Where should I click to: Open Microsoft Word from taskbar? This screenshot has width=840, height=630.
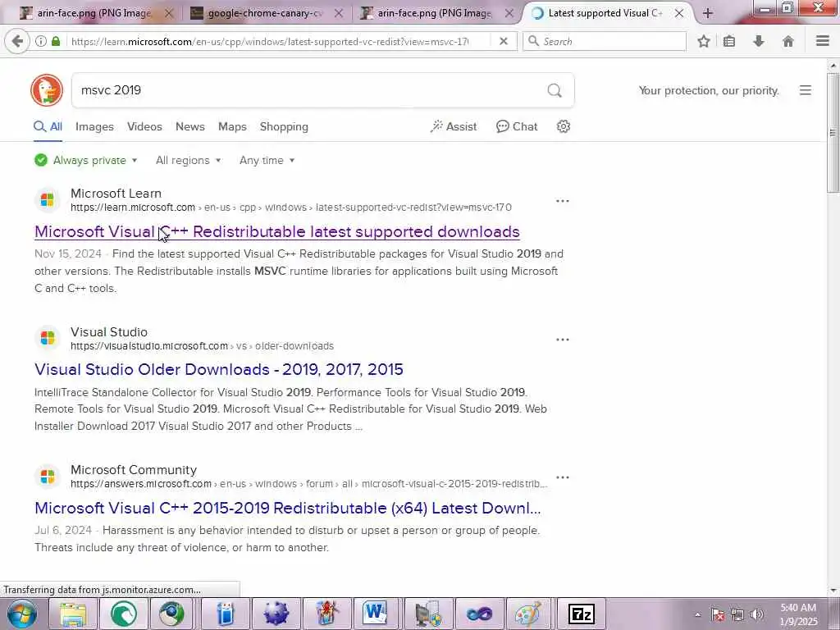tap(374, 614)
